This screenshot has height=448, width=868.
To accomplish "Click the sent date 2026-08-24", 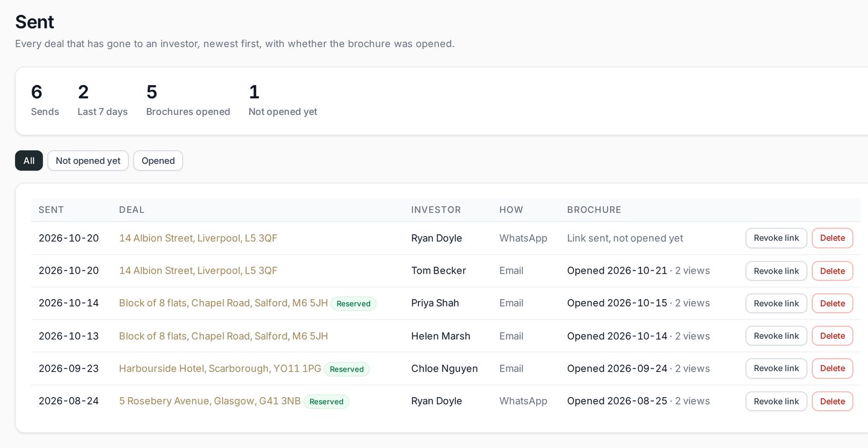I will (69, 401).
